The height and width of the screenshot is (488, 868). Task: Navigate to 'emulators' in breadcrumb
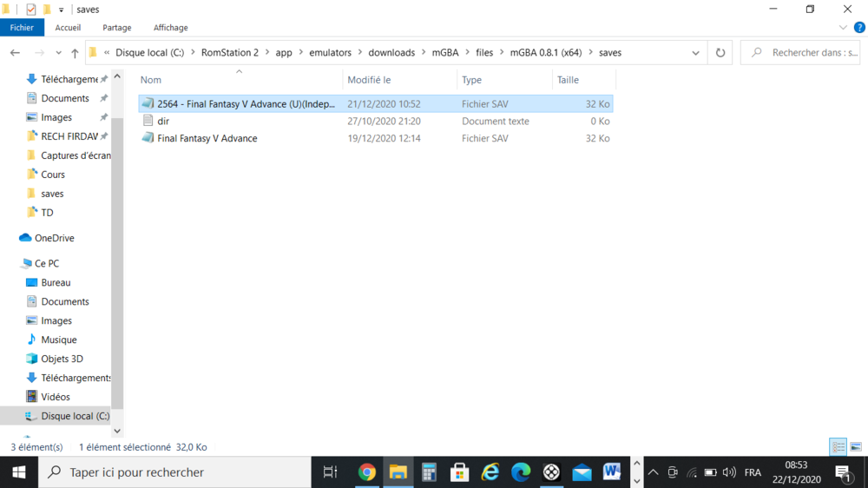pos(330,53)
